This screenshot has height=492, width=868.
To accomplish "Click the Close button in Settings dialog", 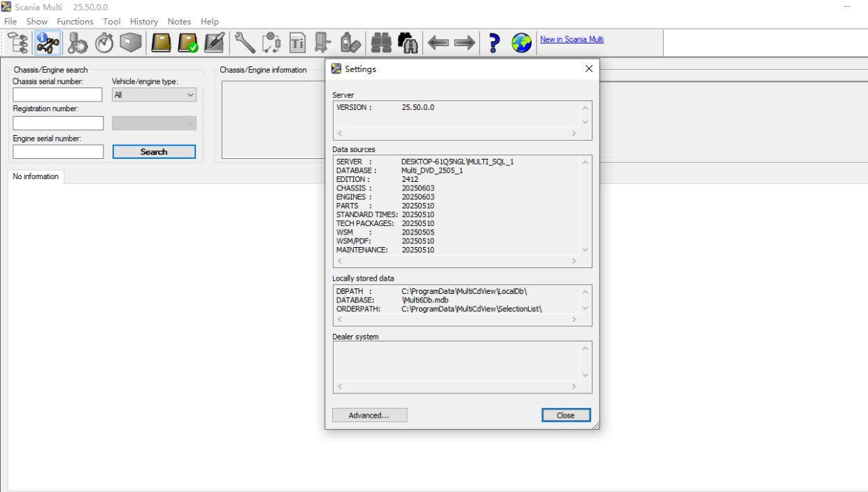I will click(566, 415).
